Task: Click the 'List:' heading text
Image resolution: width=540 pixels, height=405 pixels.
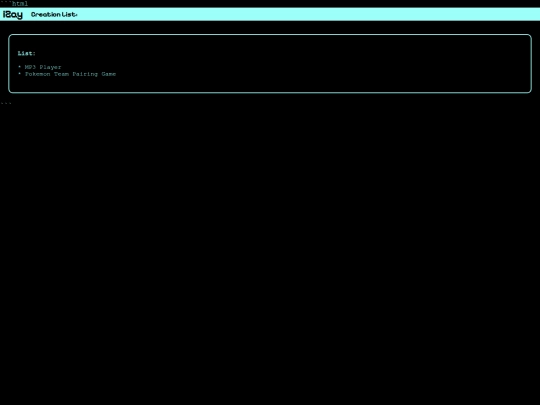Action: [x=27, y=53]
